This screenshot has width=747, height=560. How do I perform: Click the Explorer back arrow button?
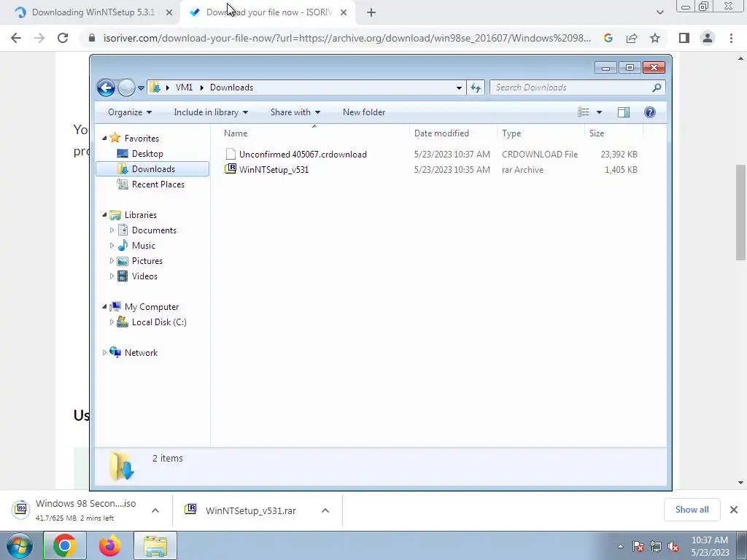106,87
